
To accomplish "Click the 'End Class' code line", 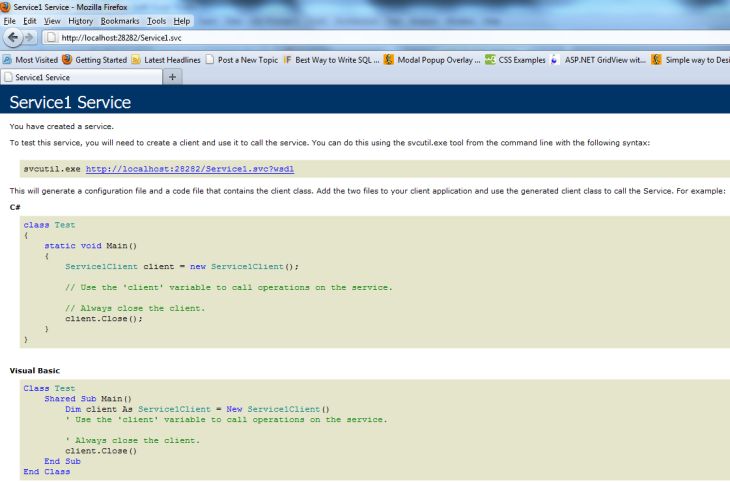I will (47, 472).
